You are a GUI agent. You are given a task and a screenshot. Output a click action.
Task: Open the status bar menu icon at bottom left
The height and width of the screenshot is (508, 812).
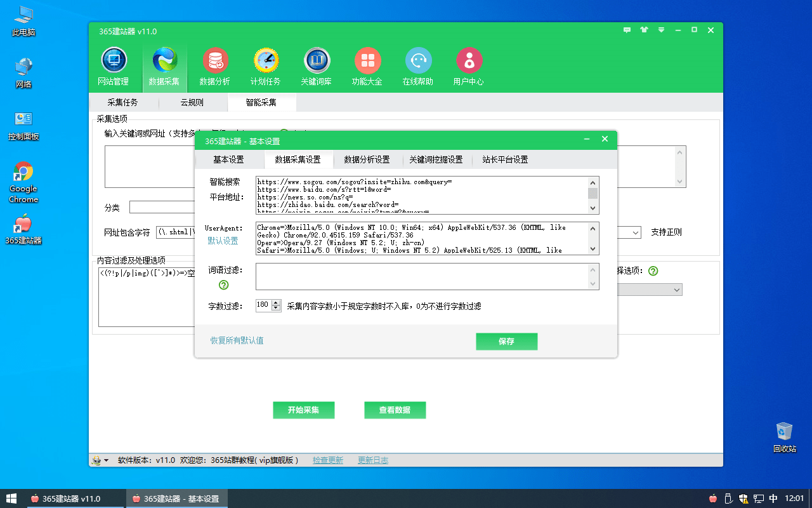click(x=100, y=460)
